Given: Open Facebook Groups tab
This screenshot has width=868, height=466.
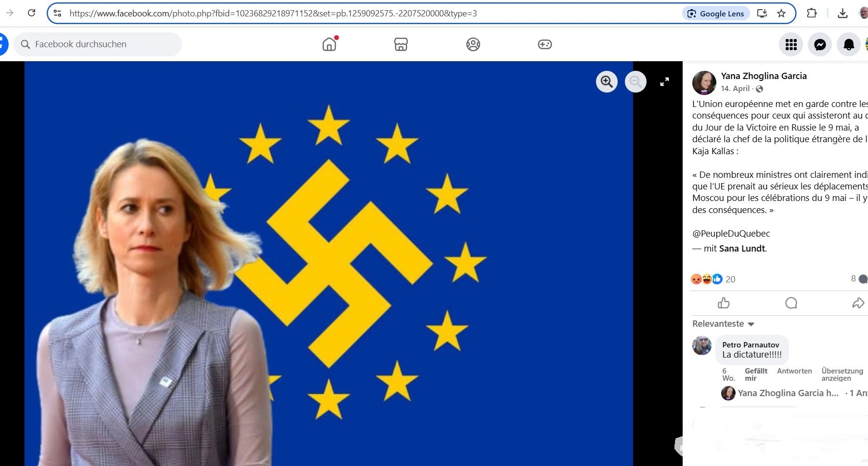Looking at the screenshot, I should click(x=473, y=44).
